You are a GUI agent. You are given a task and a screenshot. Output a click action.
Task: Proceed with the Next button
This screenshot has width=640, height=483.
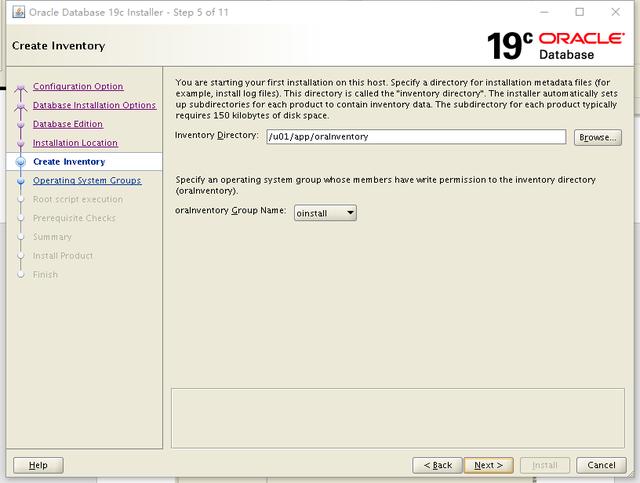(x=489, y=465)
